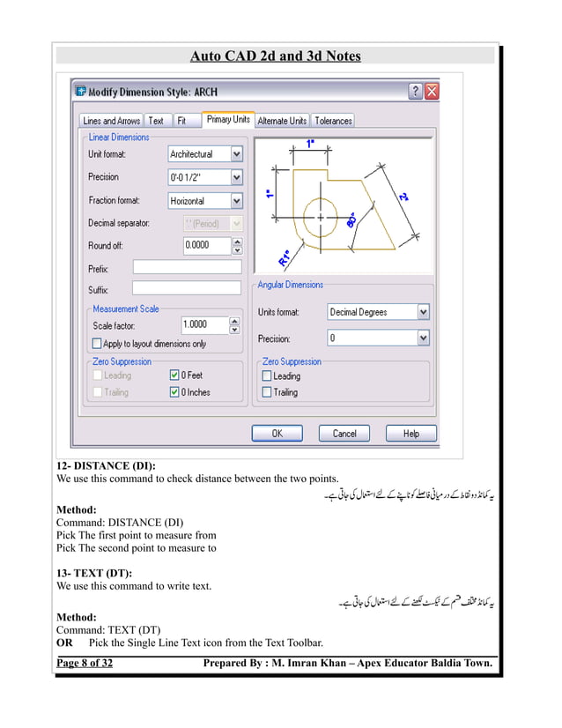The width and height of the screenshot is (562, 728).
Task: Click the Scale factor value field
Action: pos(204,325)
